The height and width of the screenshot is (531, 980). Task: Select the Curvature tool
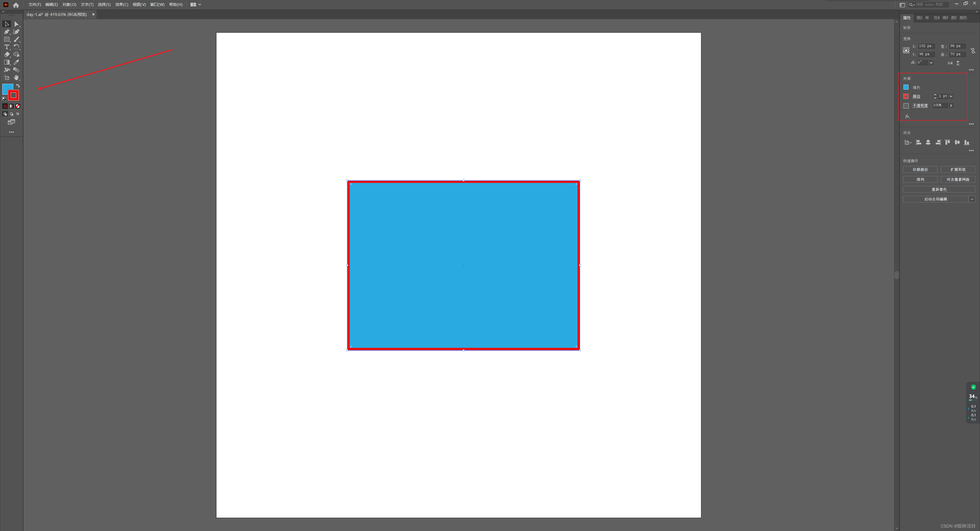pyautogui.click(x=16, y=32)
